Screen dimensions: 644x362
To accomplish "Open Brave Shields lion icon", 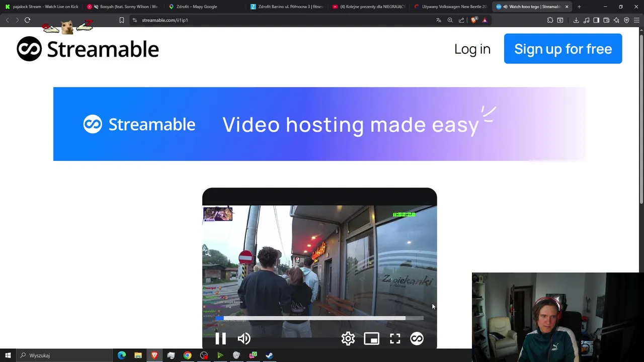I will coord(473,20).
